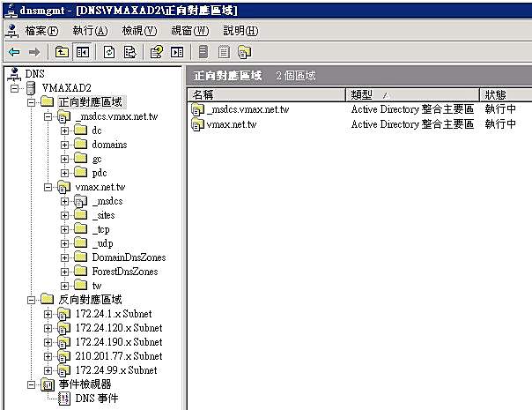The width and height of the screenshot is (532, 410).
Task: Click the New Server list icon
Action: [203, 52]
